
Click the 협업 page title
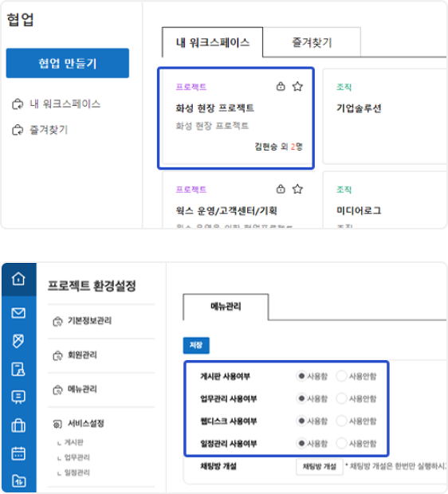pos(20,20)
